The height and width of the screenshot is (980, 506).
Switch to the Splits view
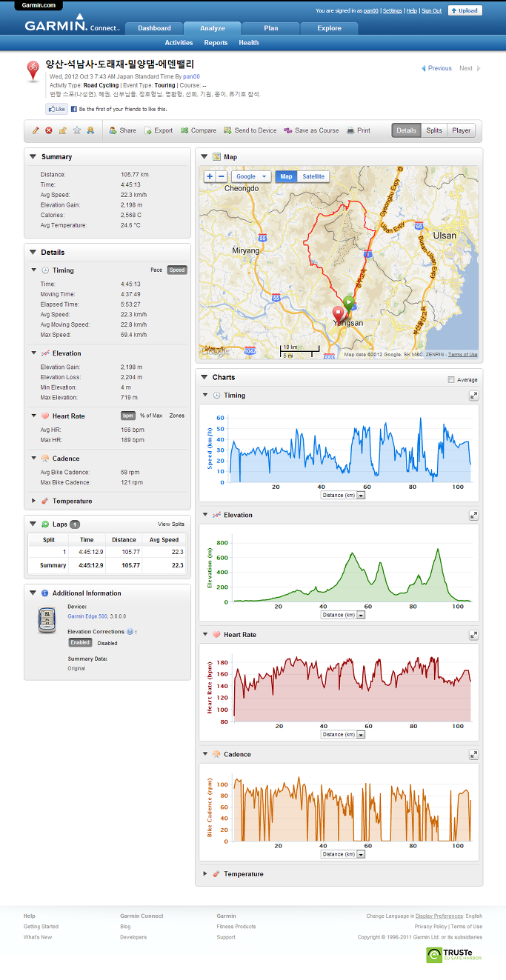tap(434, 130)
